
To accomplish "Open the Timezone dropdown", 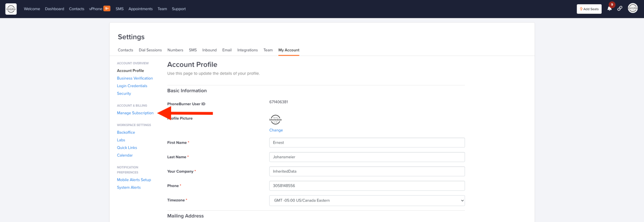I will coord(367,200).
